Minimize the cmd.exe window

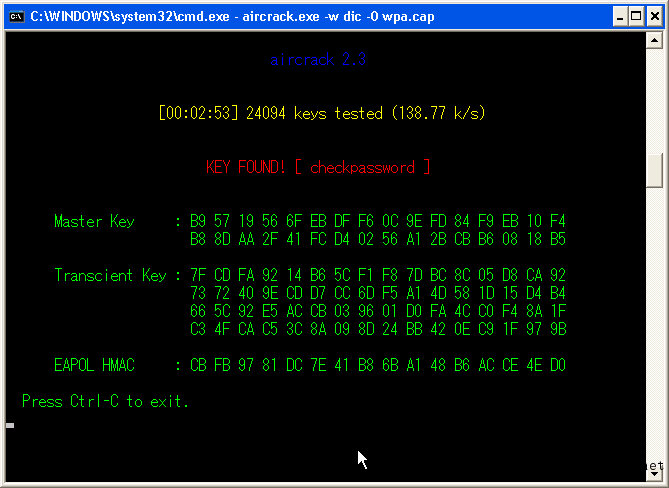point(620,17)
